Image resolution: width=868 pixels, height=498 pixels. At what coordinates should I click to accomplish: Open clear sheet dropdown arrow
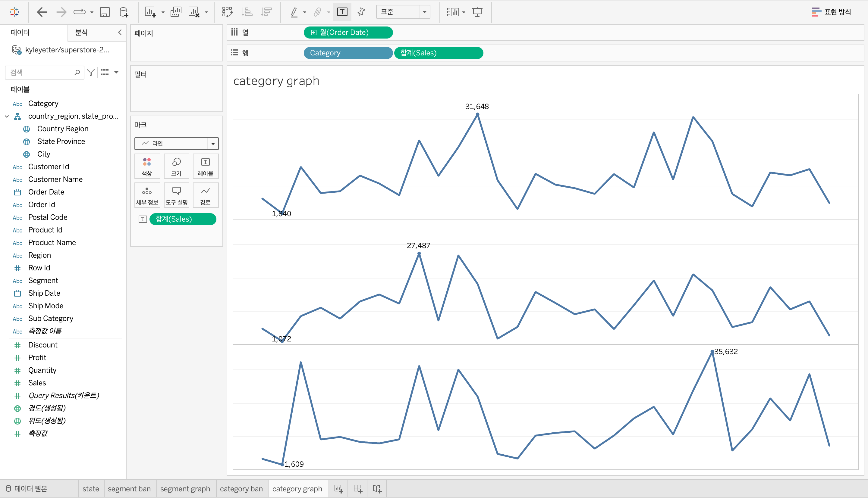coord(206,12)
